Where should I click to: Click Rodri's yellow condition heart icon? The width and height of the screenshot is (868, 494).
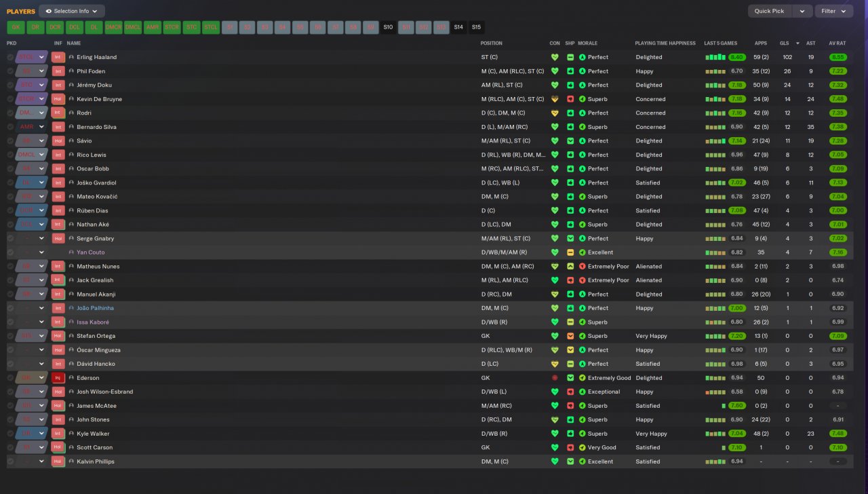tap(555, 113)
